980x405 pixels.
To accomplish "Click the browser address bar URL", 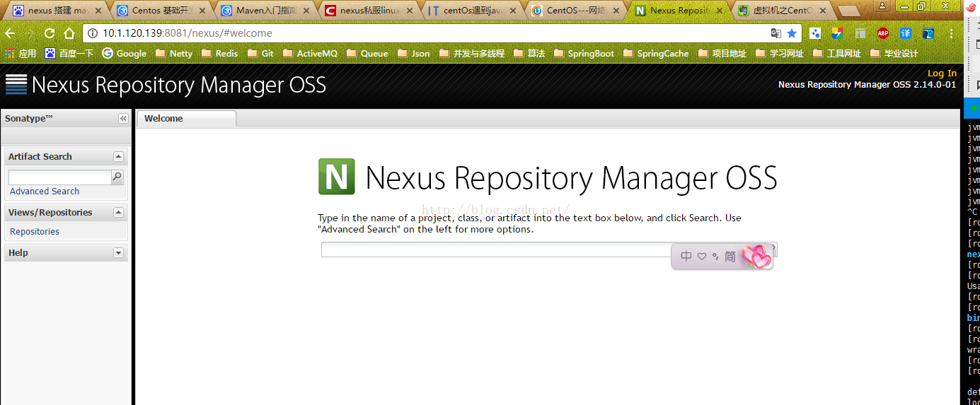I will (x=188, y=33).
